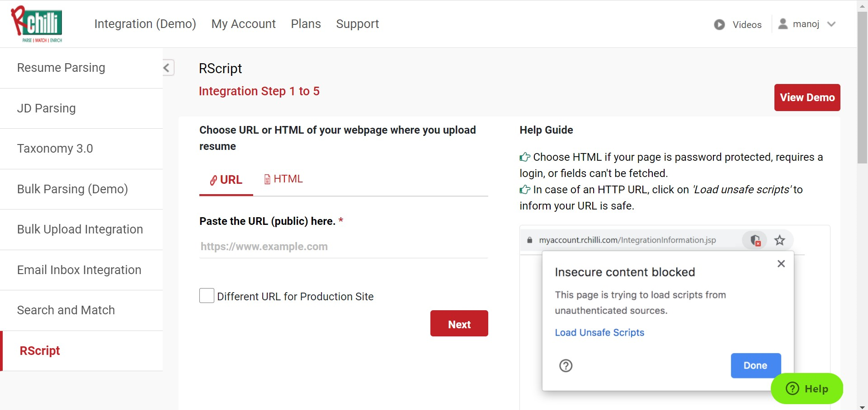Enable Different URL for Production Site checkbox
Screen dimensions: 868x410
click(207, 296)
